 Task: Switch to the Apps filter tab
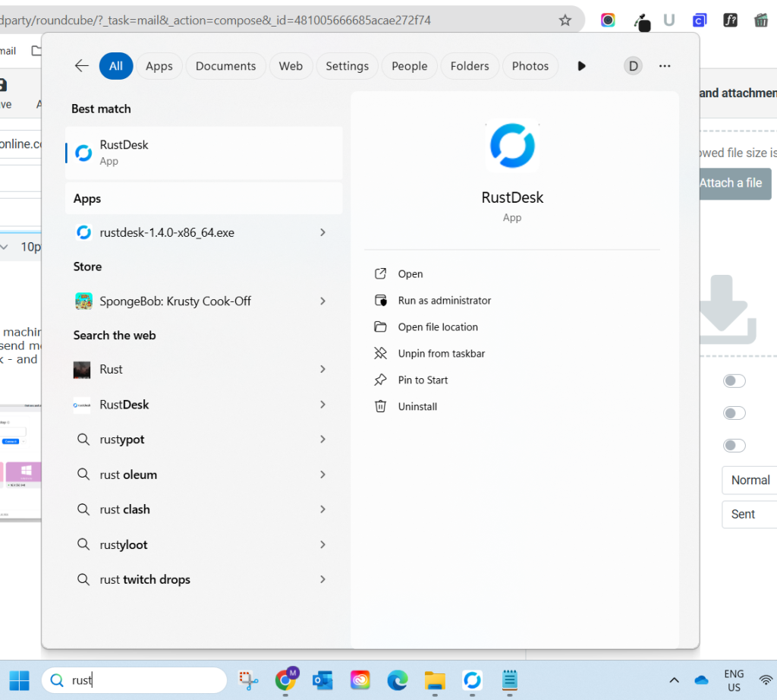coord(159,66)
